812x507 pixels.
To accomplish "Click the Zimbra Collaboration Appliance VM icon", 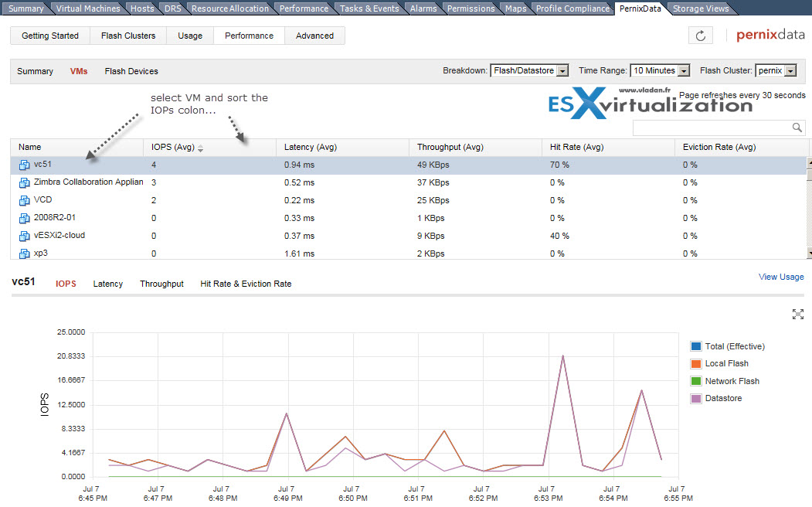I will tap(25, 183).
